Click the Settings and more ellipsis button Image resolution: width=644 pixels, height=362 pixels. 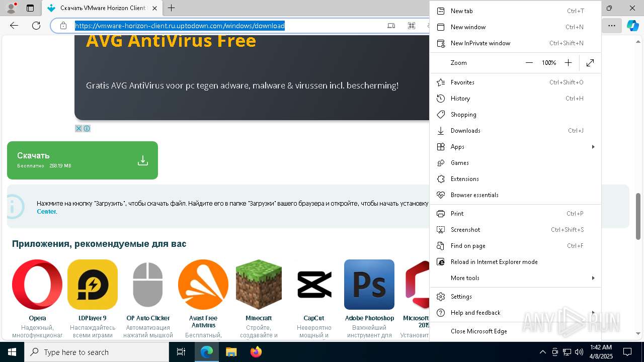click(611, 26)
